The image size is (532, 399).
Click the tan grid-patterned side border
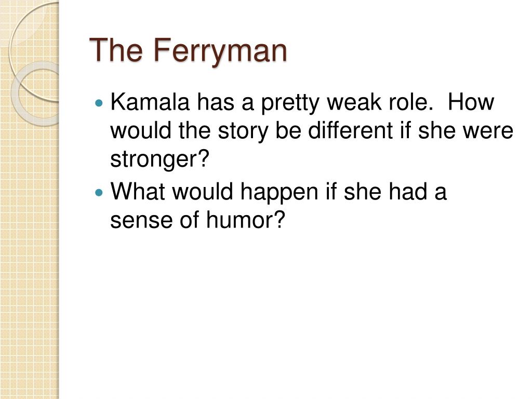pos(30,199)
